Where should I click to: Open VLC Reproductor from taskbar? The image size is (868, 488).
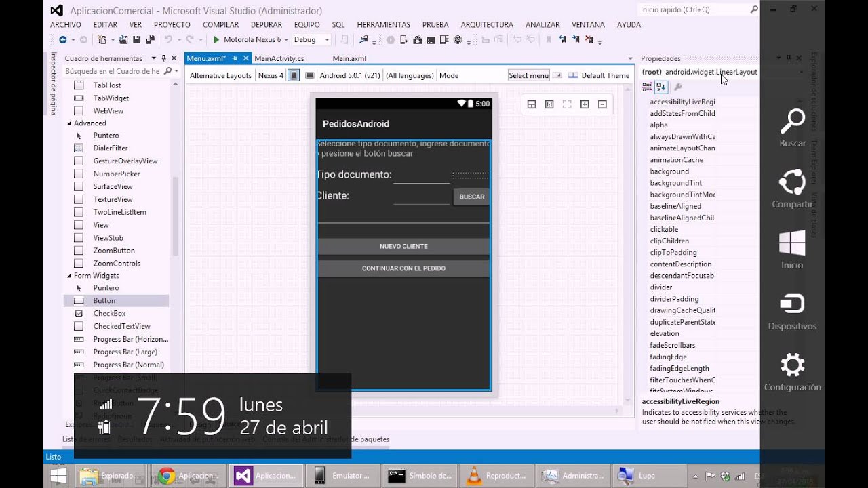click(496, 476)
